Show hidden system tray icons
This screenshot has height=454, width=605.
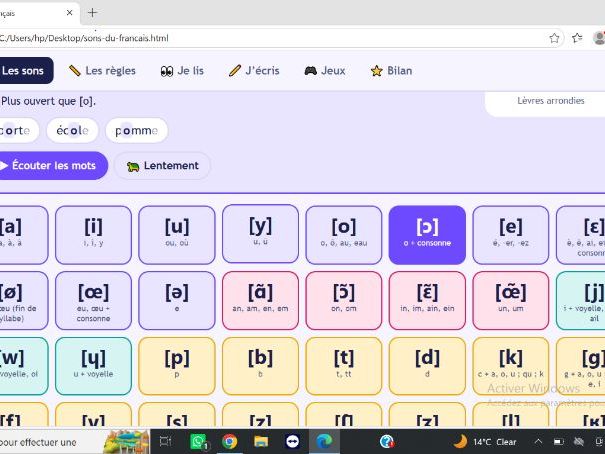click(538, 442)
